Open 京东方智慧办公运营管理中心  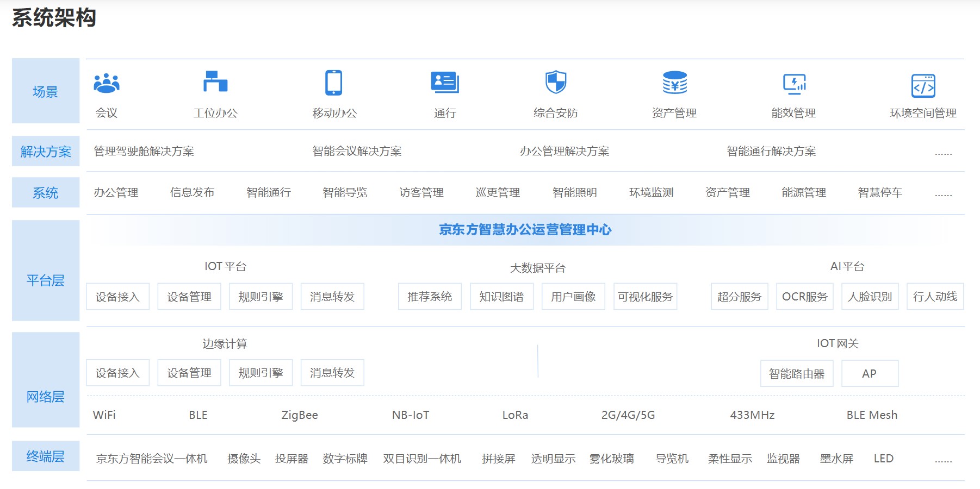click(x=523, y=230)
